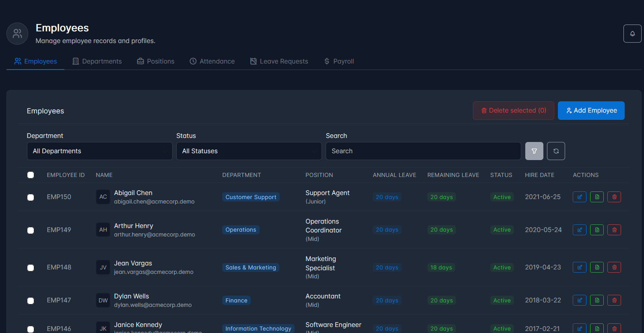Click the REMAINING LEAVE column header
The width and height of the screenshot is (644, 333).
[453, 175]
